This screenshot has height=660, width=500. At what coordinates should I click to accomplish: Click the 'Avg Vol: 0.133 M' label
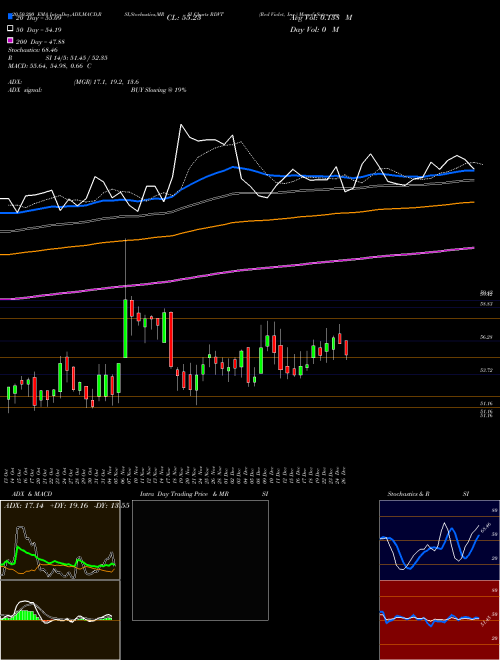coord(321,17)
